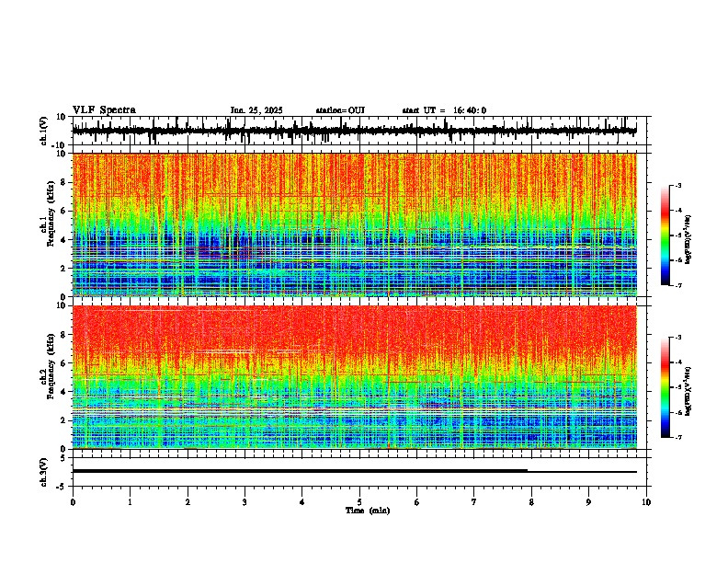
Task: Click the ch.2 "Frequency (kHz)" axis label
Action: click(51, 366)
